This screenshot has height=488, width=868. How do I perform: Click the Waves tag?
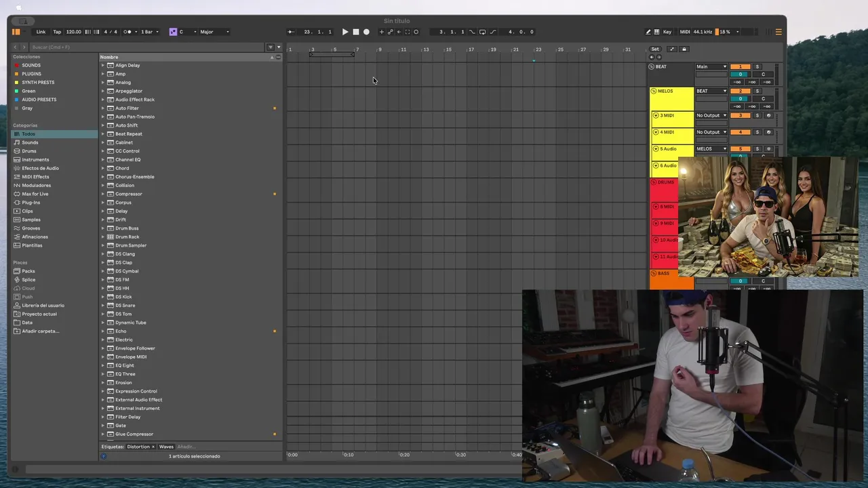tap(166, 447)
